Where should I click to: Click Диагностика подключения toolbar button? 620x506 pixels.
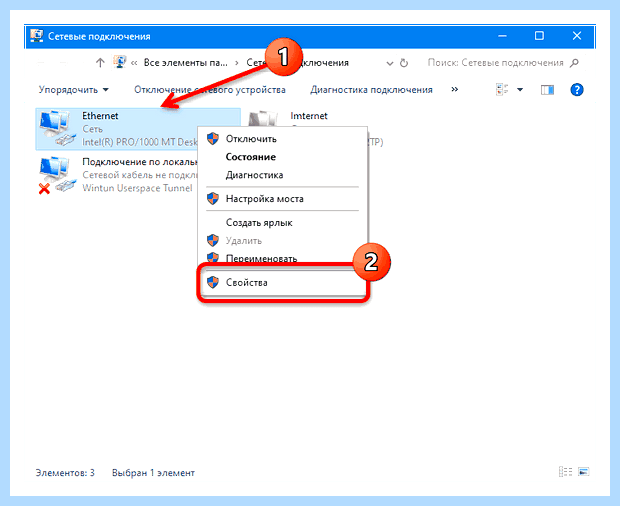click(371, 90)
